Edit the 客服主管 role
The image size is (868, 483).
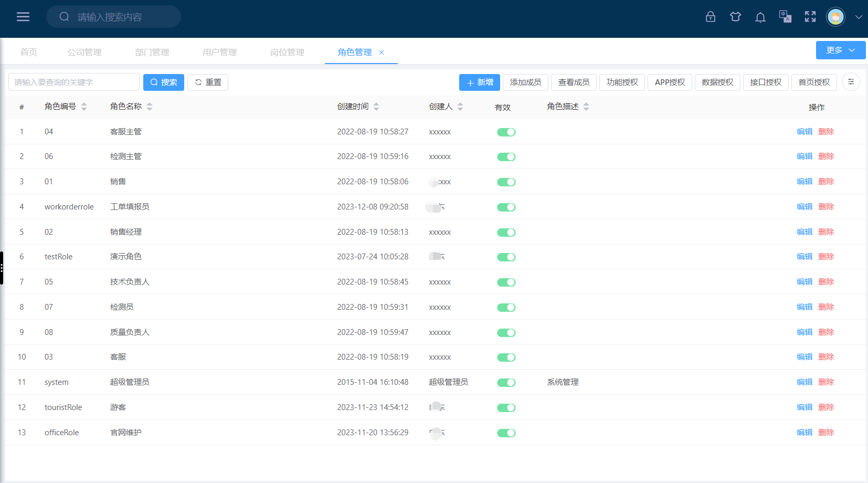(805, 132)
